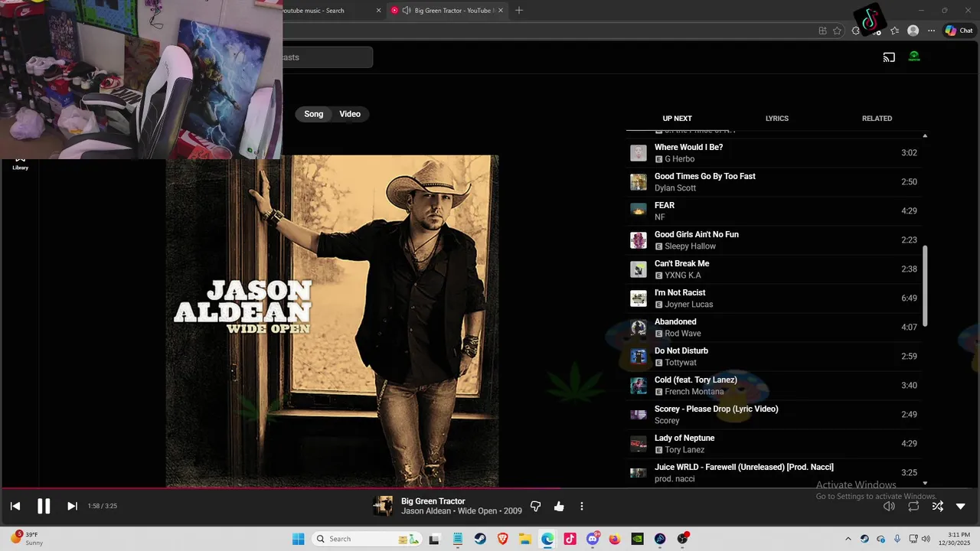Skip to the next track
The height and width of the screenshot is (551, 980).
[x=72, y=506]
